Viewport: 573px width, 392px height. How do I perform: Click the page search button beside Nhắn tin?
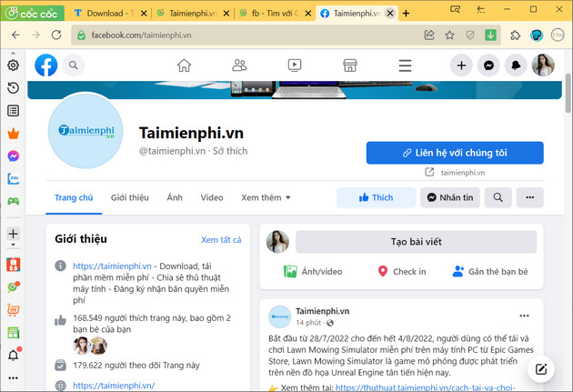[x=498, y=197]
